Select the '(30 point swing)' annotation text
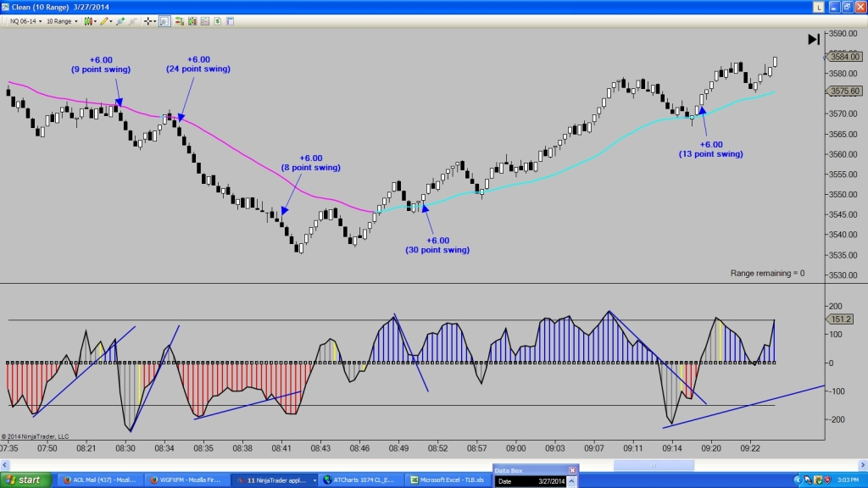868x488 pixels. pyautogui.click(x=437, y=250)
